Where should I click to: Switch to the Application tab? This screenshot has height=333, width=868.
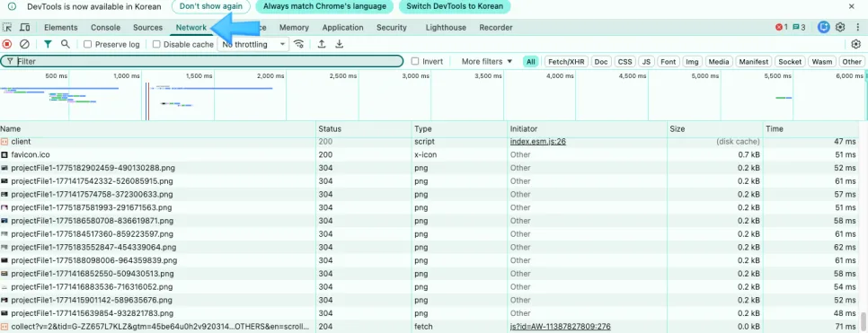pos(342,27)
